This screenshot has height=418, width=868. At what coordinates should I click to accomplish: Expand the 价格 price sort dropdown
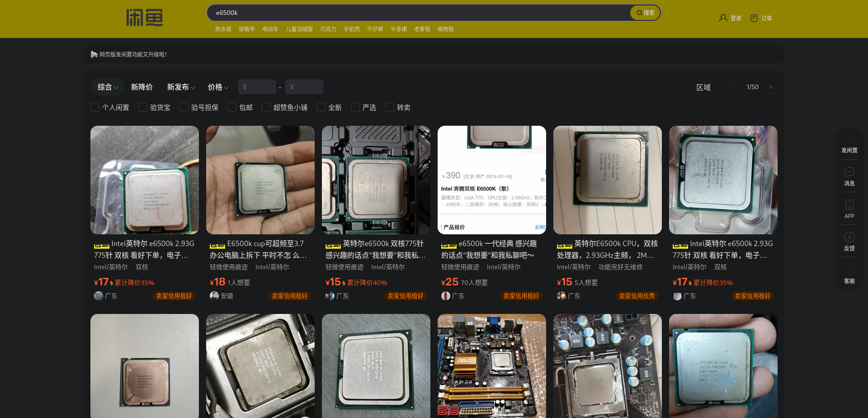click(218, 87)
